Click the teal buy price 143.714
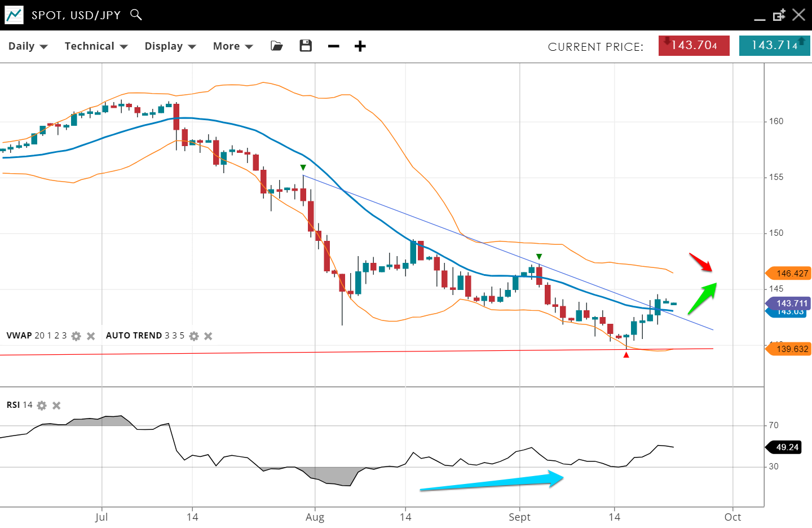812x528 pixels. point(774,46)
